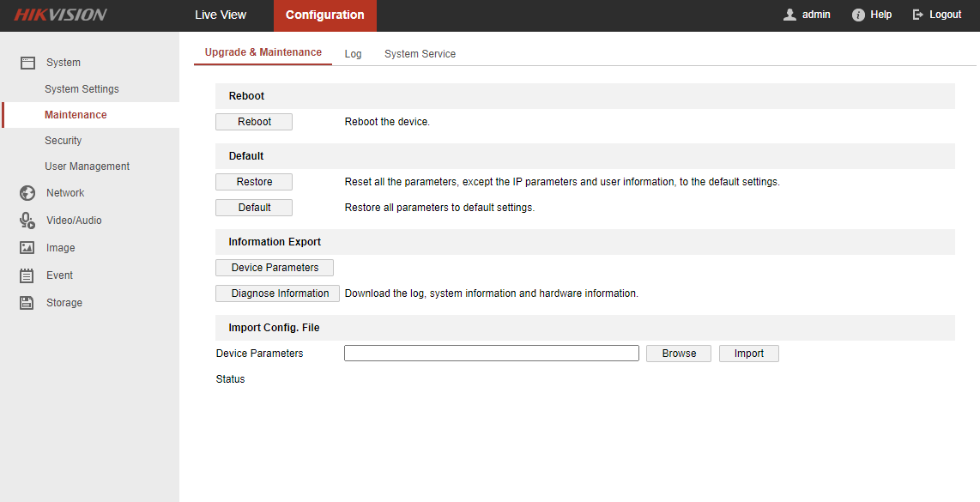Click the admin user icon

pos(789,15)
